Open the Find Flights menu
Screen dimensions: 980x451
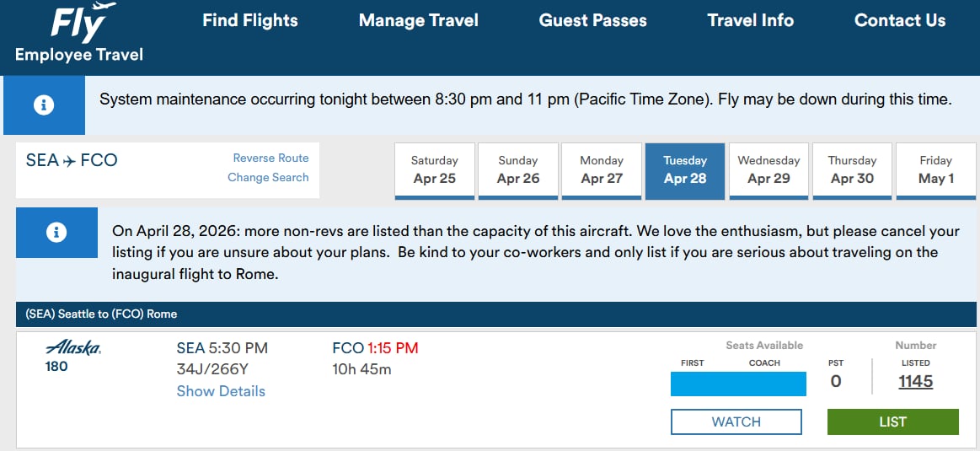pyautogui.click(x=250, y=21)
